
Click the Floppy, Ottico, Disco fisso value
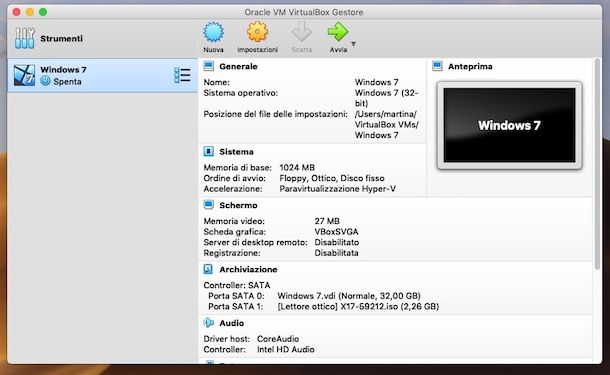[x=332, y=178]
